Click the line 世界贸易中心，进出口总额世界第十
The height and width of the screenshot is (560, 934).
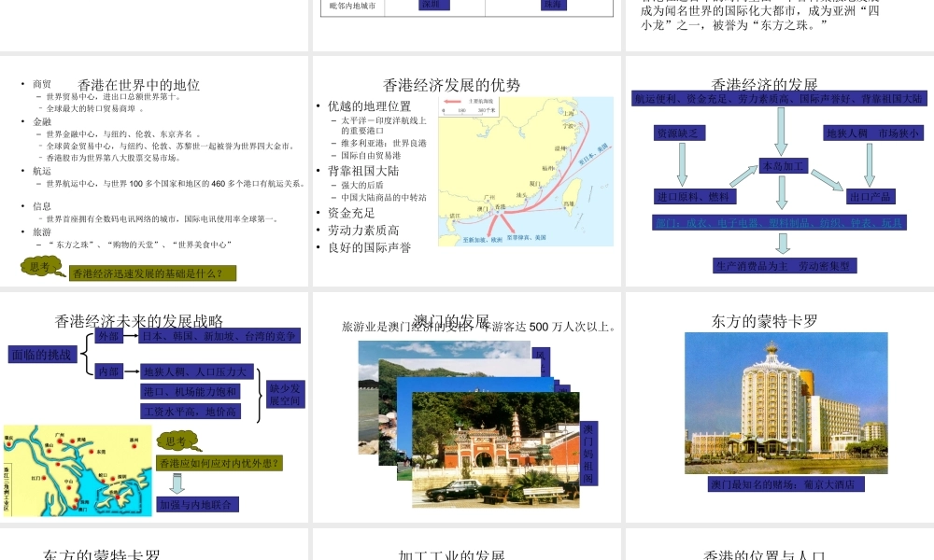tap(114, 96)
